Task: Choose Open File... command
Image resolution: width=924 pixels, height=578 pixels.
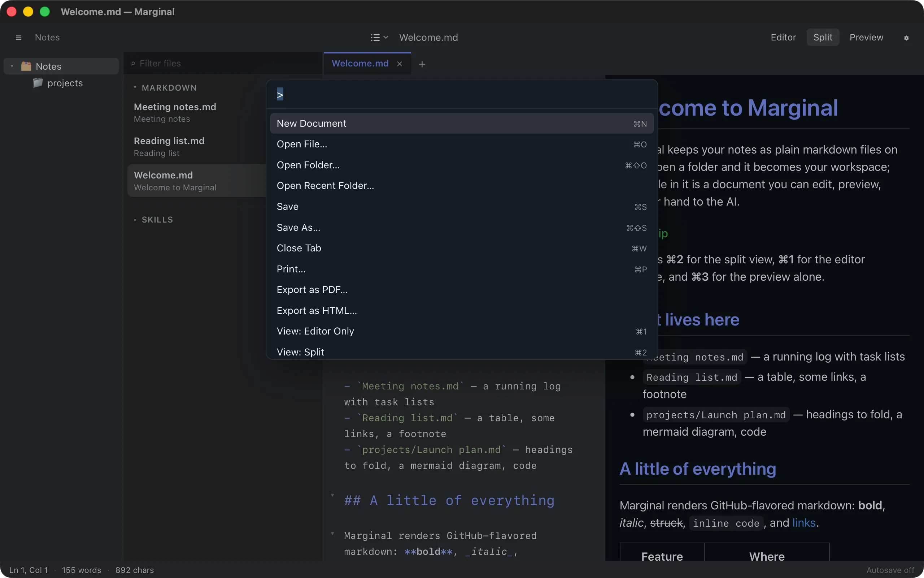Action: point(462,144)
